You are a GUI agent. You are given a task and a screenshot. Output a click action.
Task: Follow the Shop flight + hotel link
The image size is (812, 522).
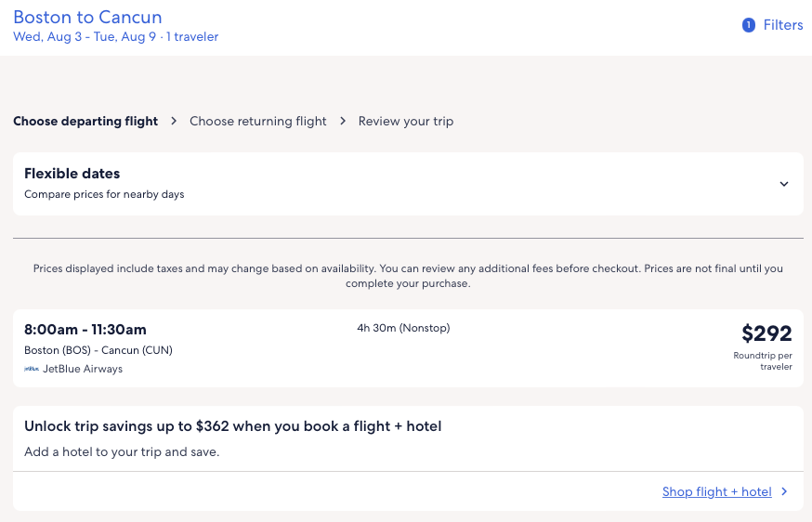pyautogui.click(x=716, y=492)
